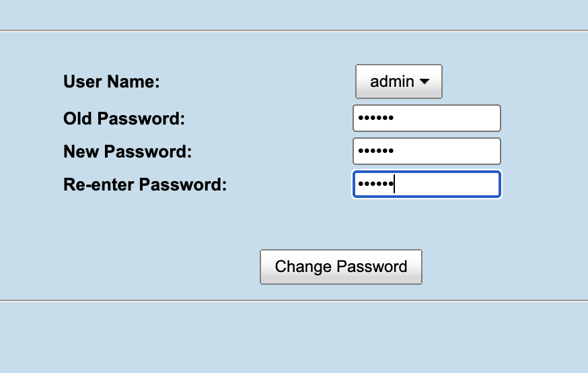This screenshot has height=373, width=588.
Task: Focus the New Password input field
Action: pyautogui.click(x=427, y=151)
